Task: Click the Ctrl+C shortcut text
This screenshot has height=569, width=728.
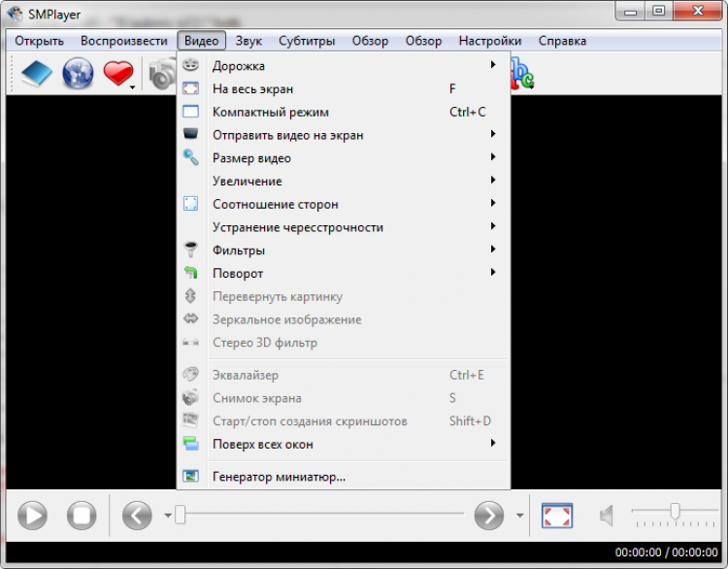Action: (468, 112)
